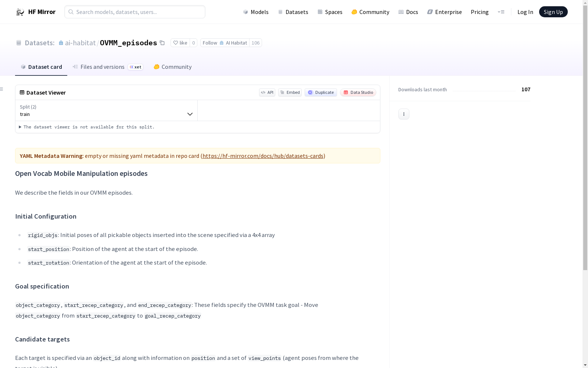This screenshot has width=588, height=368.
Task: Click the goal_recep_category code term
Action: 173,316
